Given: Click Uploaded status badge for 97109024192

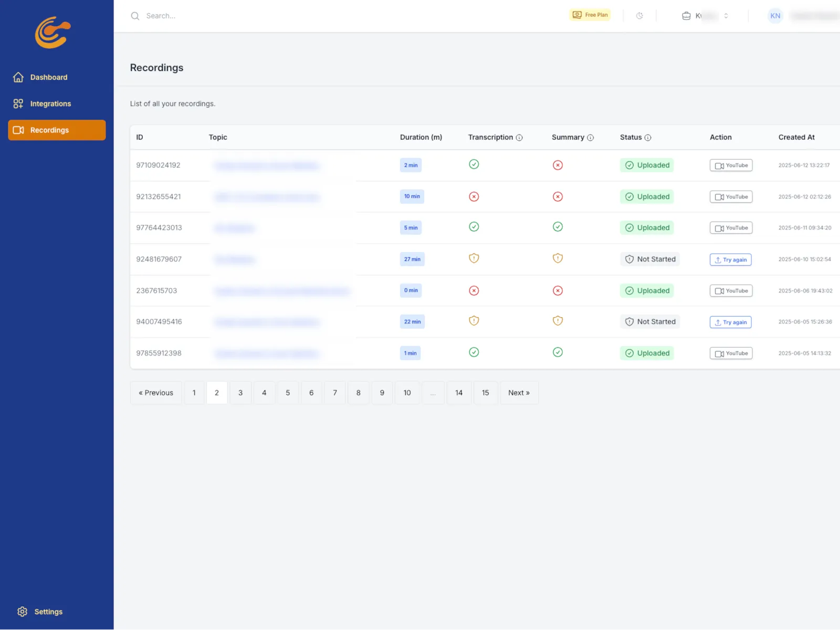Looking at the screenshot, I should 647,165.
